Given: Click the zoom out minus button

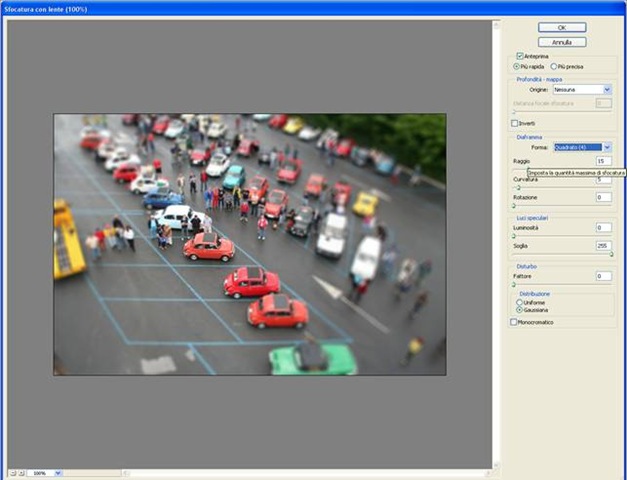Looking at the screenshot, I should point(13,473).
